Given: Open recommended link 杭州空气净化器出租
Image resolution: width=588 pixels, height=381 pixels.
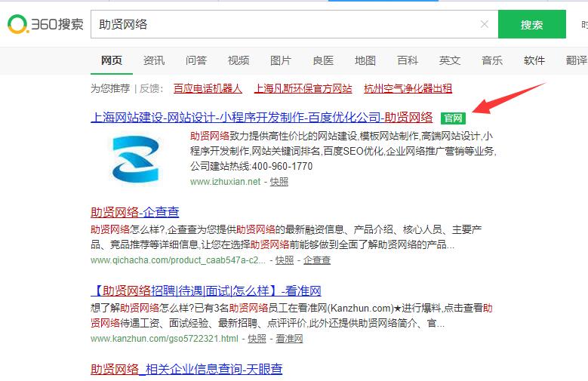Looking at the screenshot, I should pos(408,88).
